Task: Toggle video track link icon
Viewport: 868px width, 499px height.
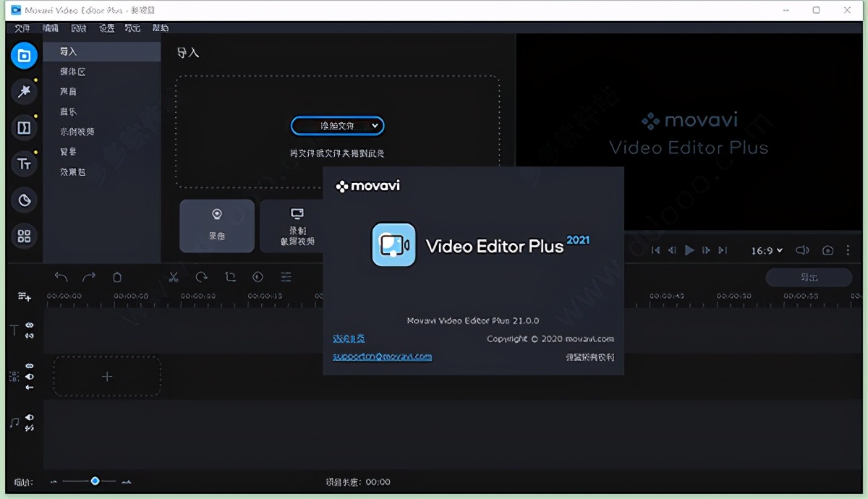Action: pos(30,366)
